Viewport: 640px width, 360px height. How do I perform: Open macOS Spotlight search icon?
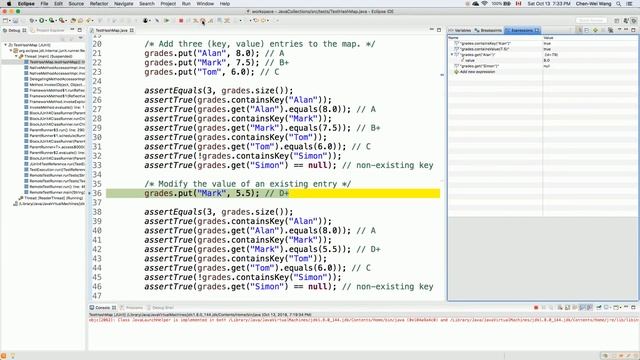(619, 4)
